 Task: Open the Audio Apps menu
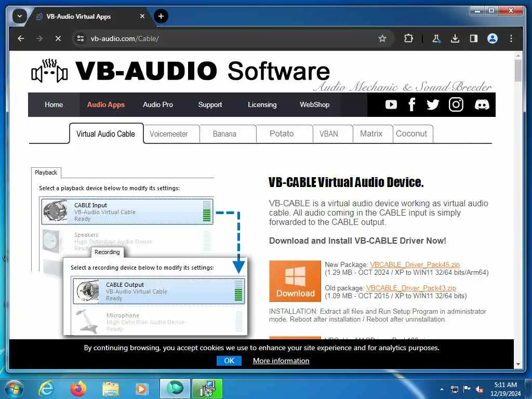pyautogui.click(x=106, y=104)
